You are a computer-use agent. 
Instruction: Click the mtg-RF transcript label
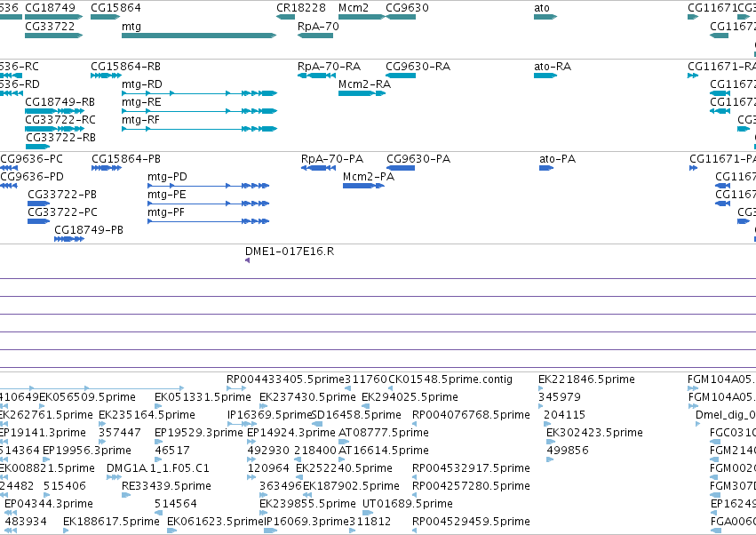[140, 120]
